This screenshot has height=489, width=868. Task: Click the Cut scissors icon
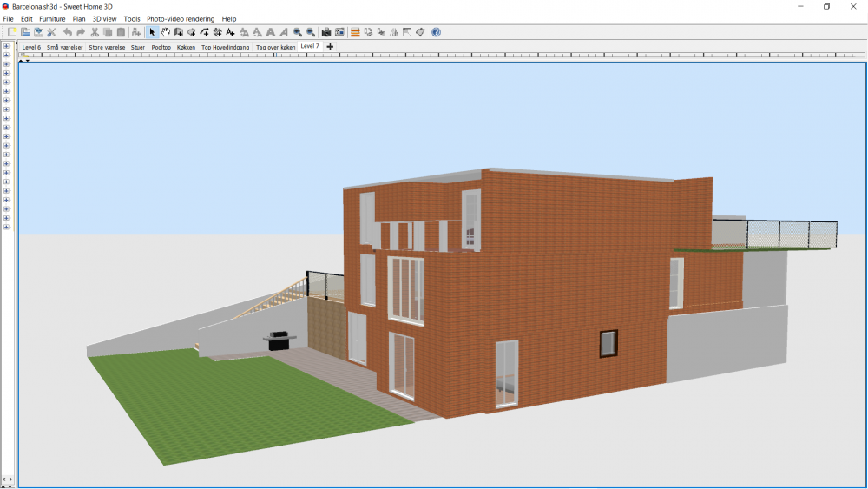pyautogui.click(x=95, y=32)
